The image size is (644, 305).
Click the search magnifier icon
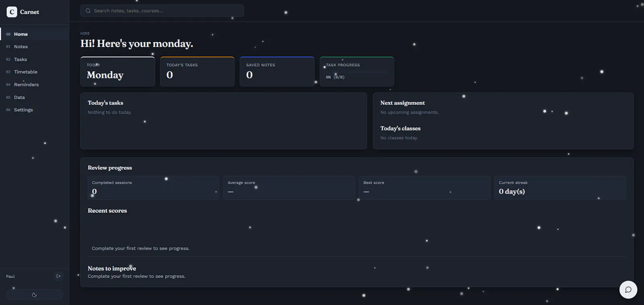tap(88, 11)
